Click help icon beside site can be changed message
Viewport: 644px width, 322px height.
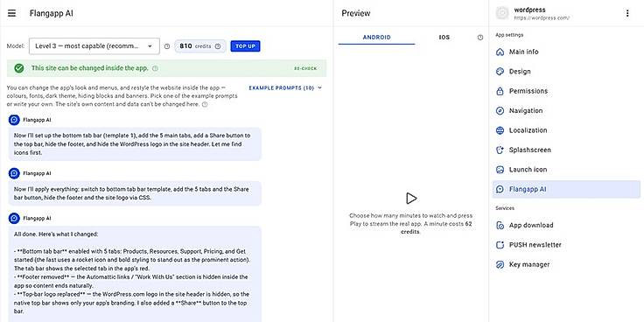[x=155, y=68]
